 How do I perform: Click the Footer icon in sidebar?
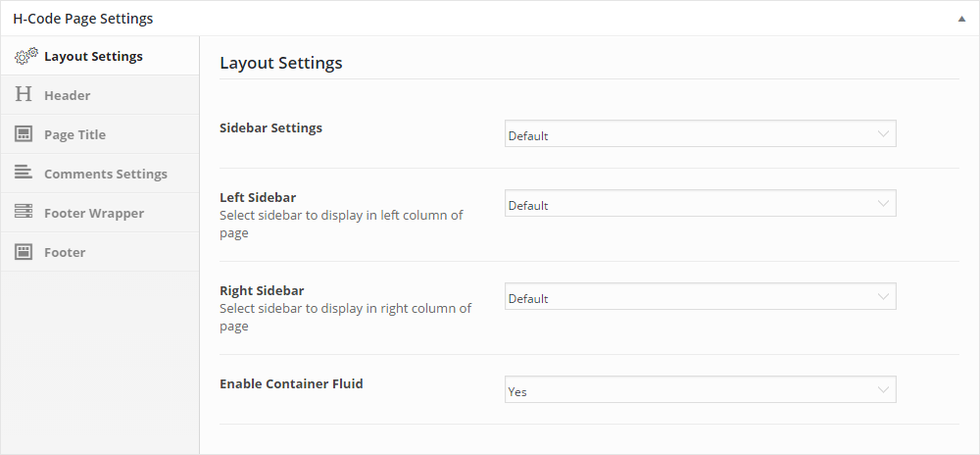coord(24,252)
